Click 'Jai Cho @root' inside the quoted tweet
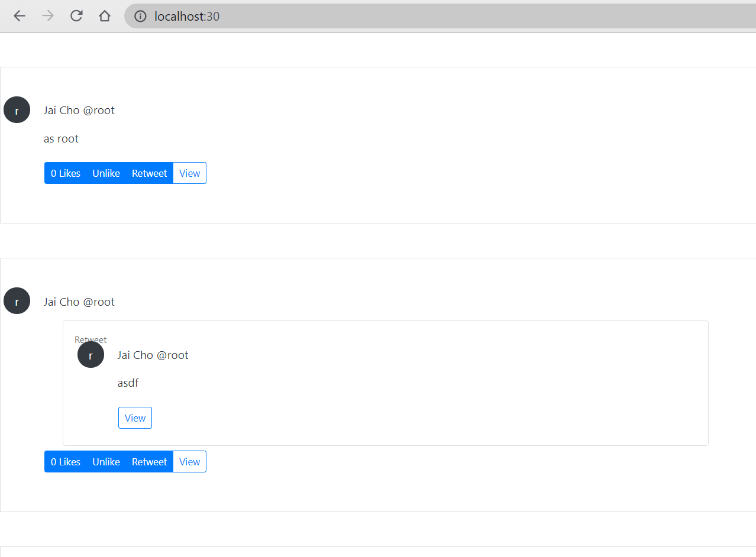The height and width of the screenshot is (557, 756). pos(153,355)
